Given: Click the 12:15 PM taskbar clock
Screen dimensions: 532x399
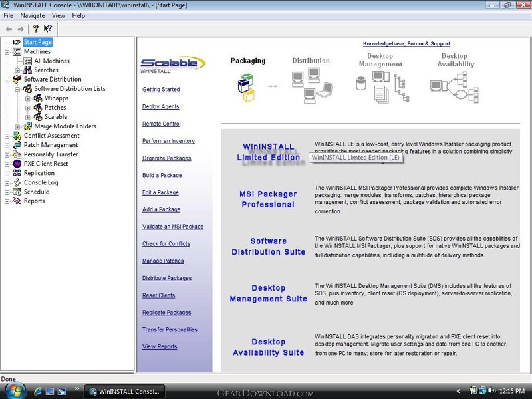Looking at the screenshot, I should click(x=512, y=391).
